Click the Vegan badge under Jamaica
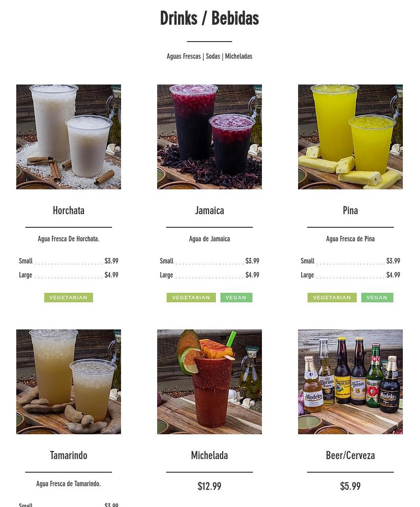 point(236,297)
